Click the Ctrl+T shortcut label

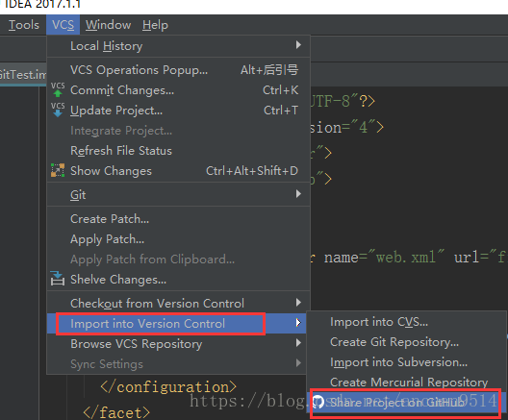tap(281, 111)
